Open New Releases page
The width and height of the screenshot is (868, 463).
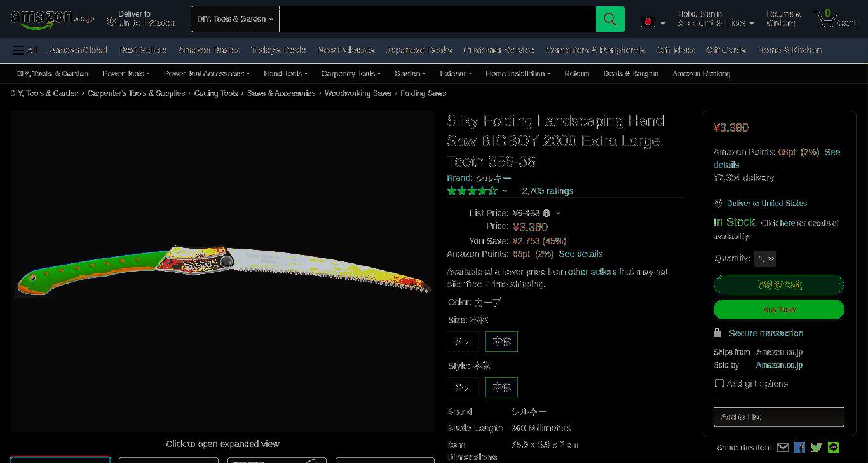[346, 50]
